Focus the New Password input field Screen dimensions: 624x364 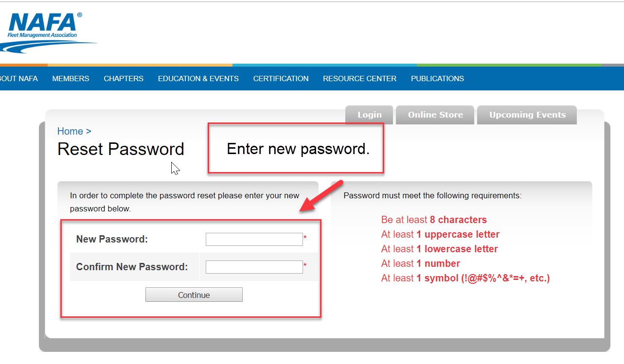254,239
